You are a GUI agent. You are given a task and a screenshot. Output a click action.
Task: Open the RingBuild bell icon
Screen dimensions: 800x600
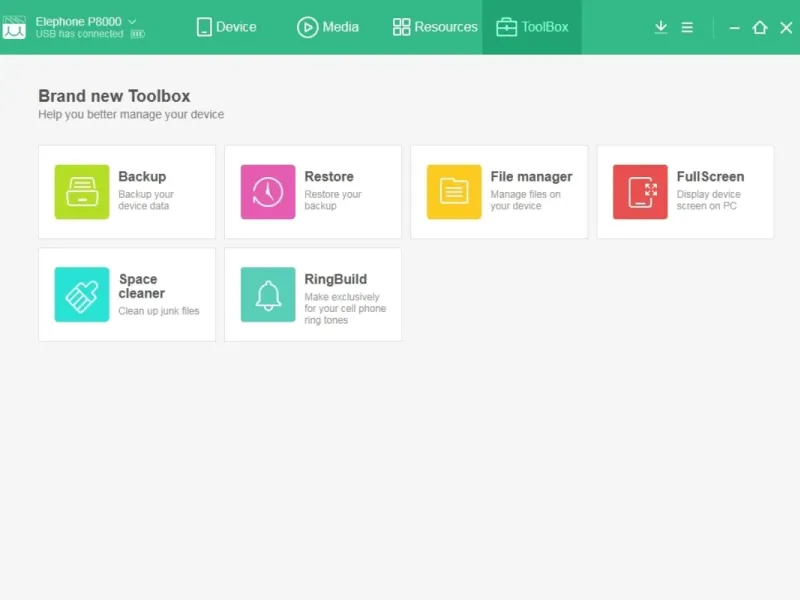[268, 294]
